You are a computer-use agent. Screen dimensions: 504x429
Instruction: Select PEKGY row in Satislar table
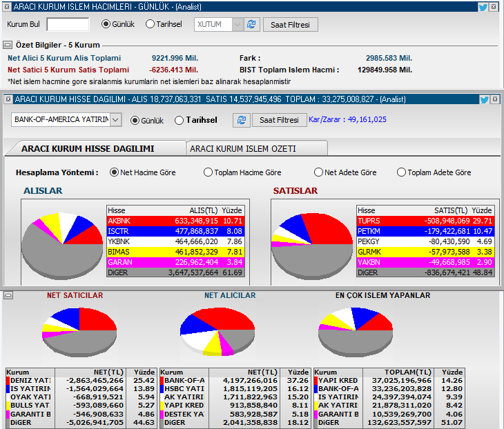click(425, 241)
